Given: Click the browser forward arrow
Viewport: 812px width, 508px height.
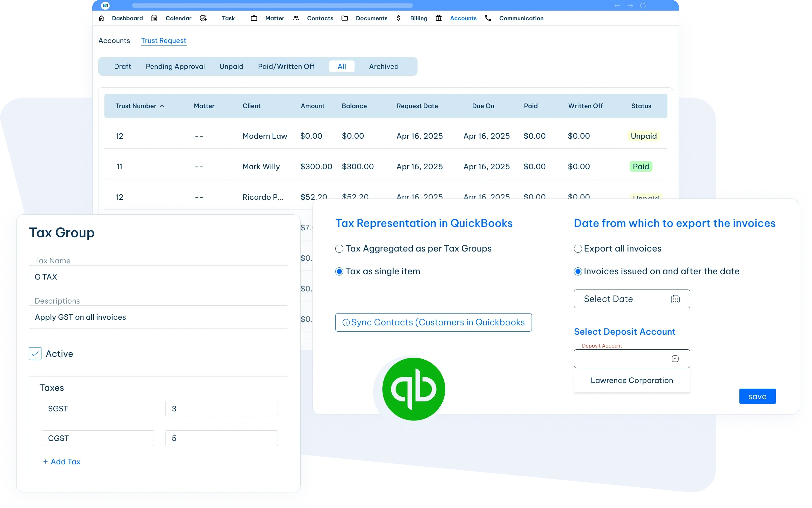Looking at the screenshot, I should point(630,5).
